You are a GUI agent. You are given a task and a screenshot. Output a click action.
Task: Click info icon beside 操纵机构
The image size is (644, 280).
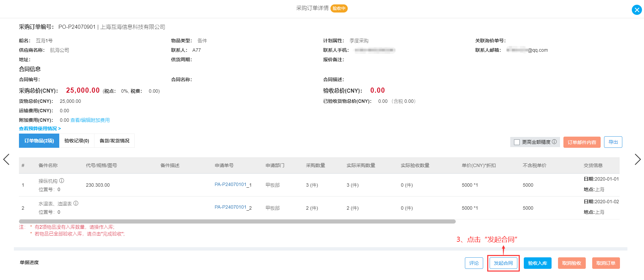pos(62,181)
